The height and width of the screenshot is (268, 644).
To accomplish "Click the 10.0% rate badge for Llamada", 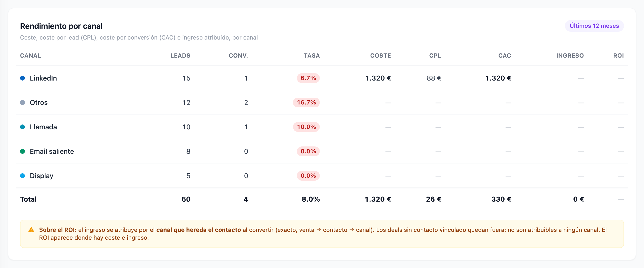I will [x=306, y=127].
